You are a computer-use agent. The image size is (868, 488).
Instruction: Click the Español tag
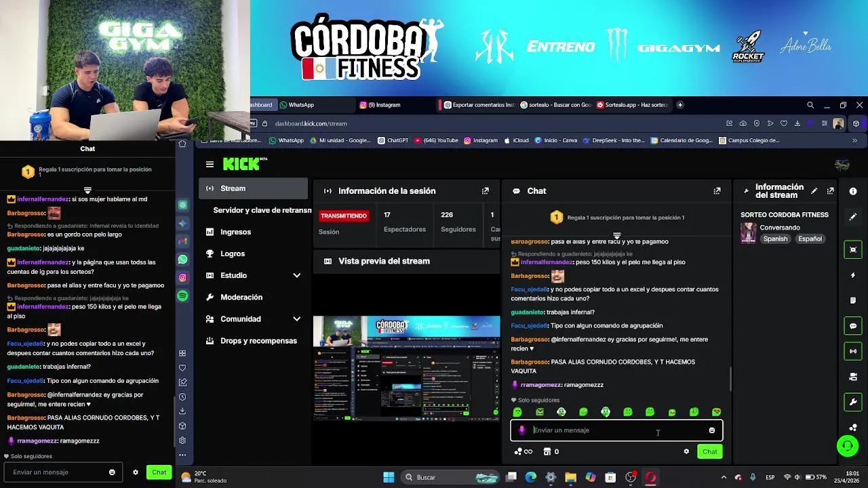click(810, 239)
